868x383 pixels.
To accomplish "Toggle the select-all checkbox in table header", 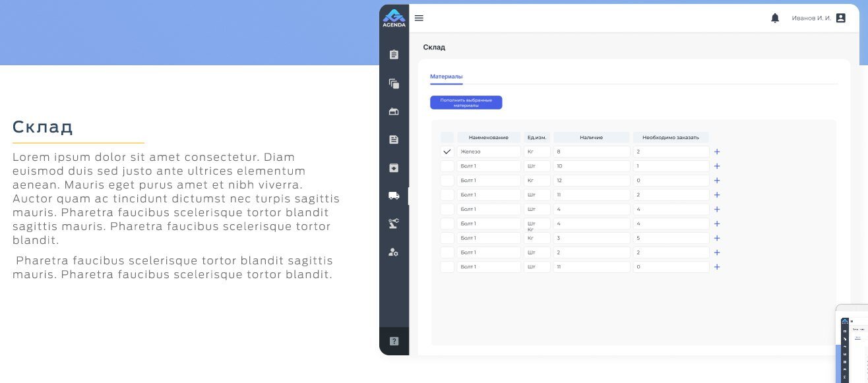I will coord(447,137).
